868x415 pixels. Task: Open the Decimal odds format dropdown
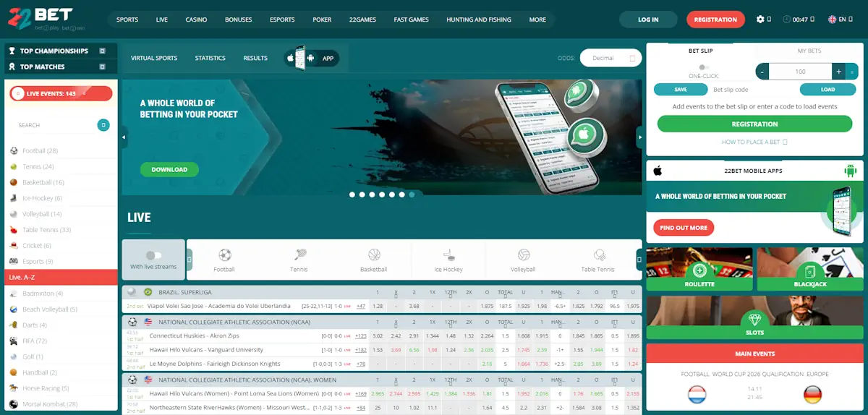(610, 58)
